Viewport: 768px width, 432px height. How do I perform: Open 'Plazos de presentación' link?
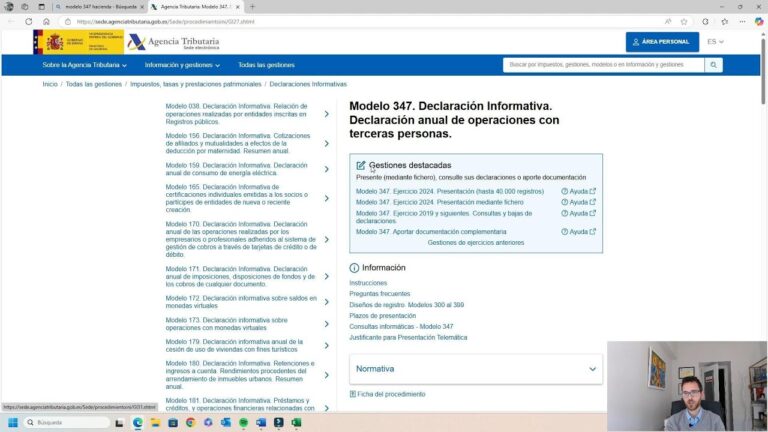point(383,316)
